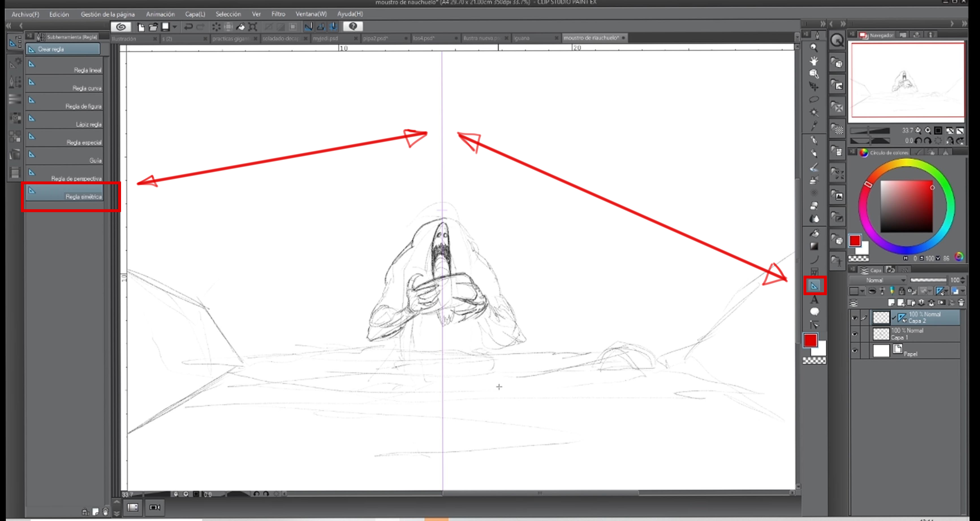This screenshot has width=980, height=521.
Task: Delete layer with trash icon
Action: pos(961,303)
